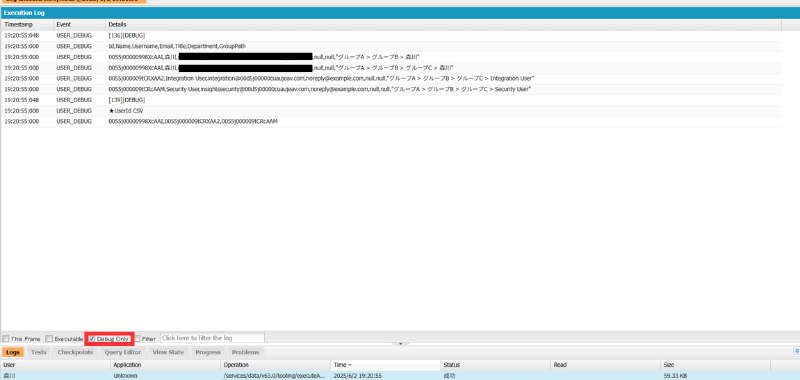Image resolution: width=800 pixels, height=380 pixels.
Task: Open the Problems tab
Action: (x=245, y=352)
